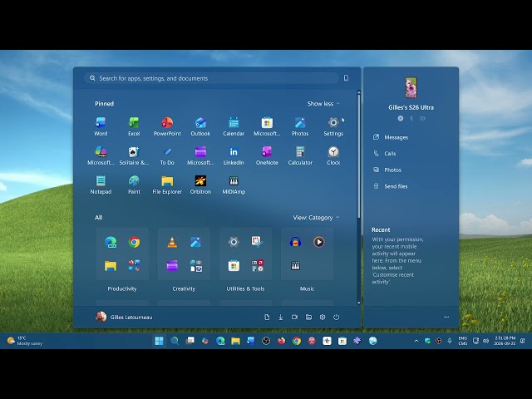
Task: Open Search from the taskbar
Action: (x=175, y=341)
